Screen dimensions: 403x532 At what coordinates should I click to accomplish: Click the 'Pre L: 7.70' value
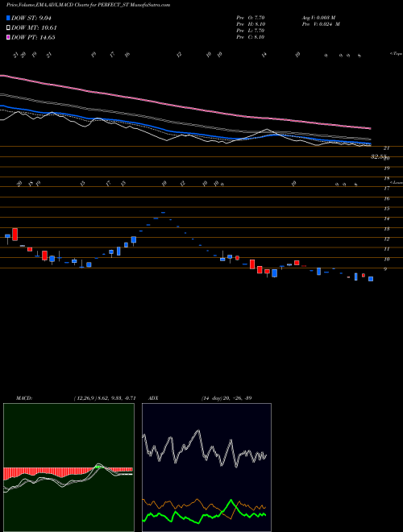coord(251,31)
